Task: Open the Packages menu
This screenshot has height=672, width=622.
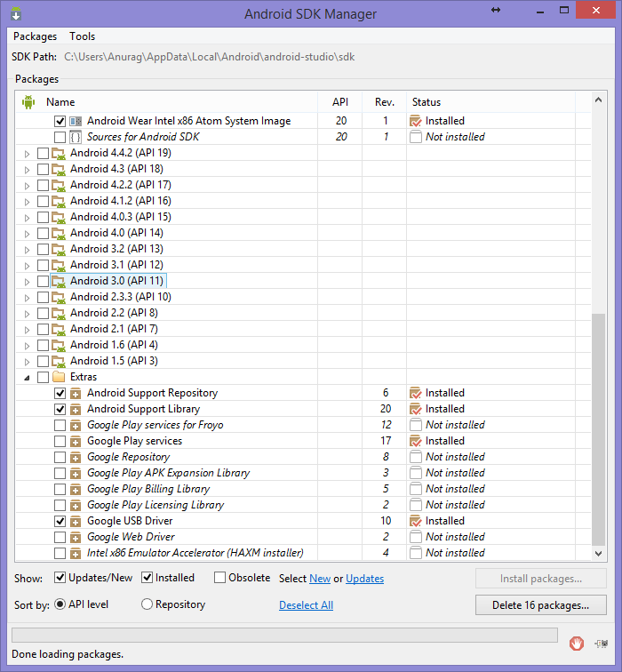Action: coord(36,36)
